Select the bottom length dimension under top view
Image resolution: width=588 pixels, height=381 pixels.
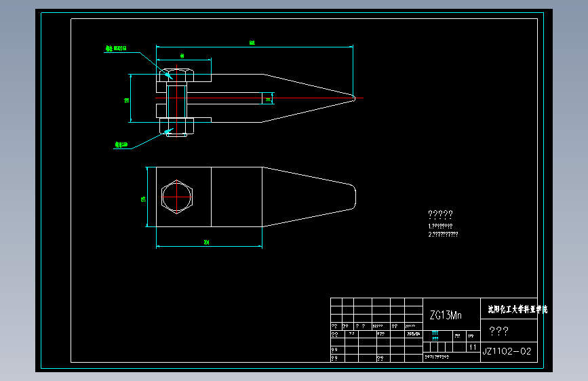point(206,242)
